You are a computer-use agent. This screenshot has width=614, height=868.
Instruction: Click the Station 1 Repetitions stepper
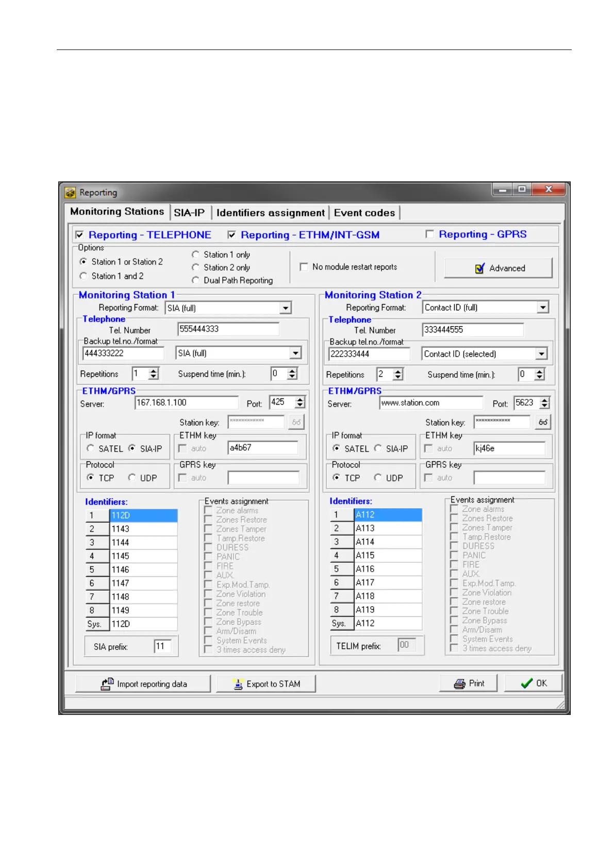click(154, 374)
